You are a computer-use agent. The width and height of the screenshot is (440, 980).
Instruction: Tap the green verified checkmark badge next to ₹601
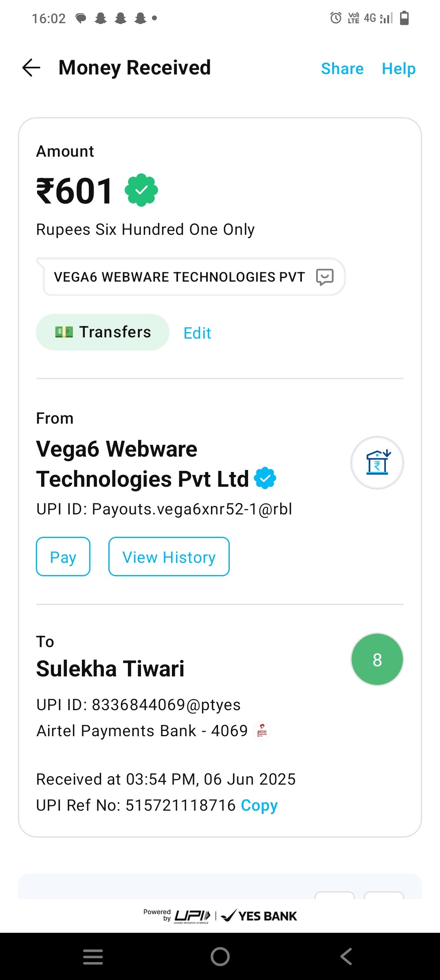(x=141, y=190)
